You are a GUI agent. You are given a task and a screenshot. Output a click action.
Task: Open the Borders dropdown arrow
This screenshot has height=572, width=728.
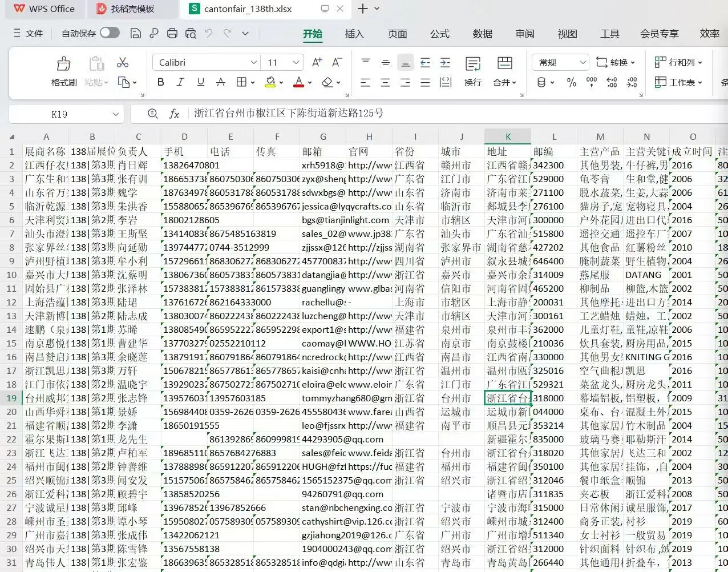point(253,83)
